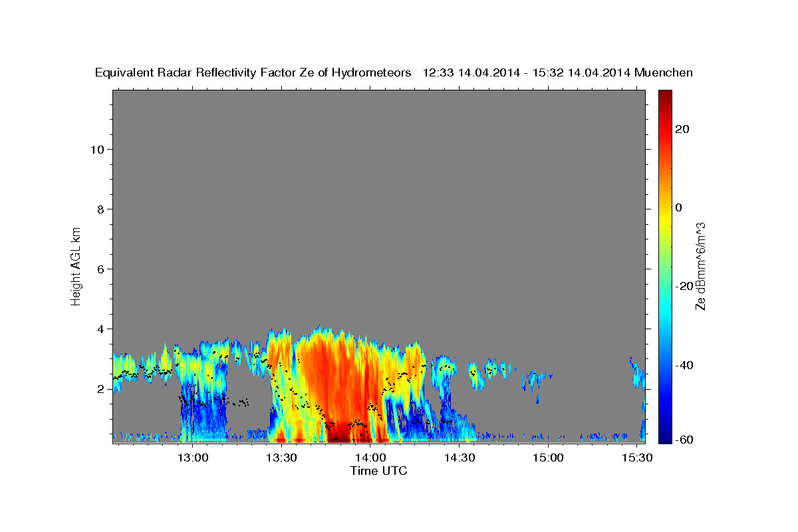Click the height tick label '8'

tap(99, 209)
